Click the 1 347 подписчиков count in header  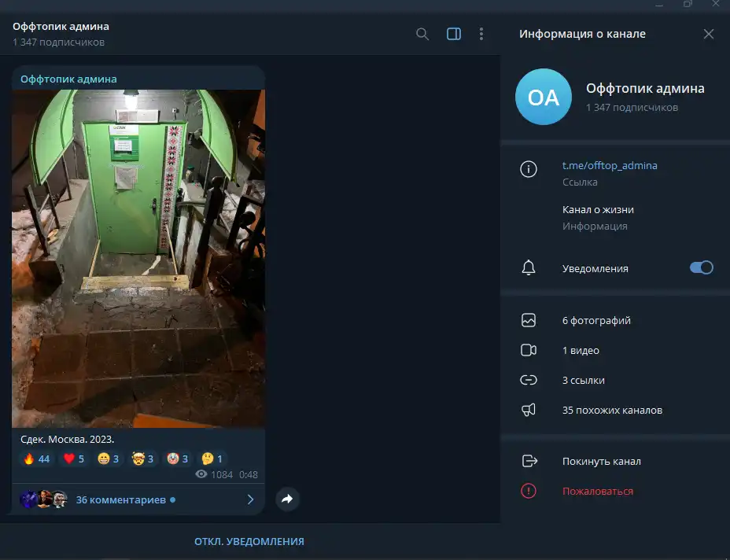click(59, 42)
